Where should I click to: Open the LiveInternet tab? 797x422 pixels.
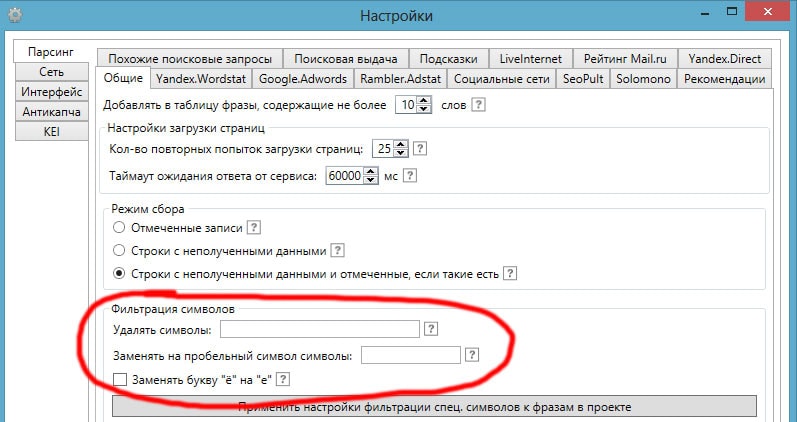531,58
